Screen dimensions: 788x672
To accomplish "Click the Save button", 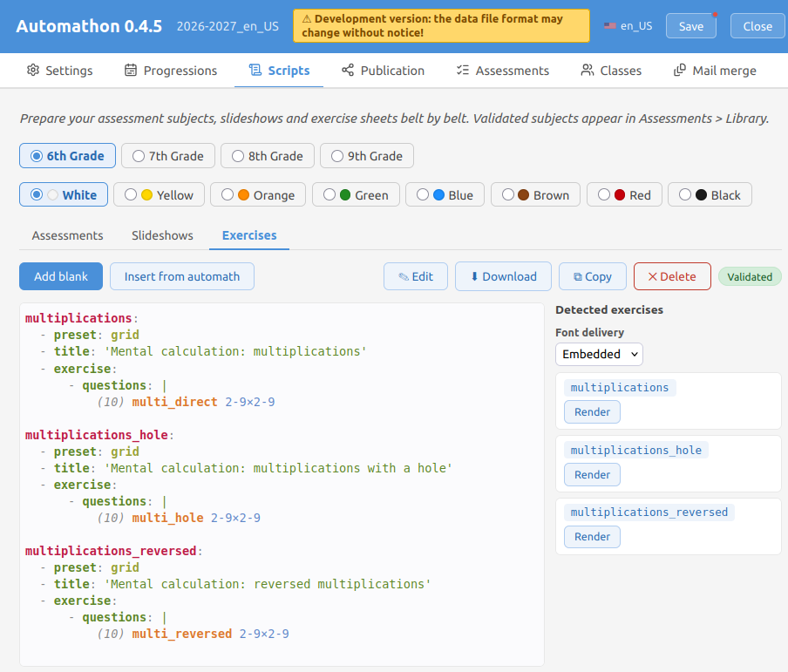I will coord(691,26).
